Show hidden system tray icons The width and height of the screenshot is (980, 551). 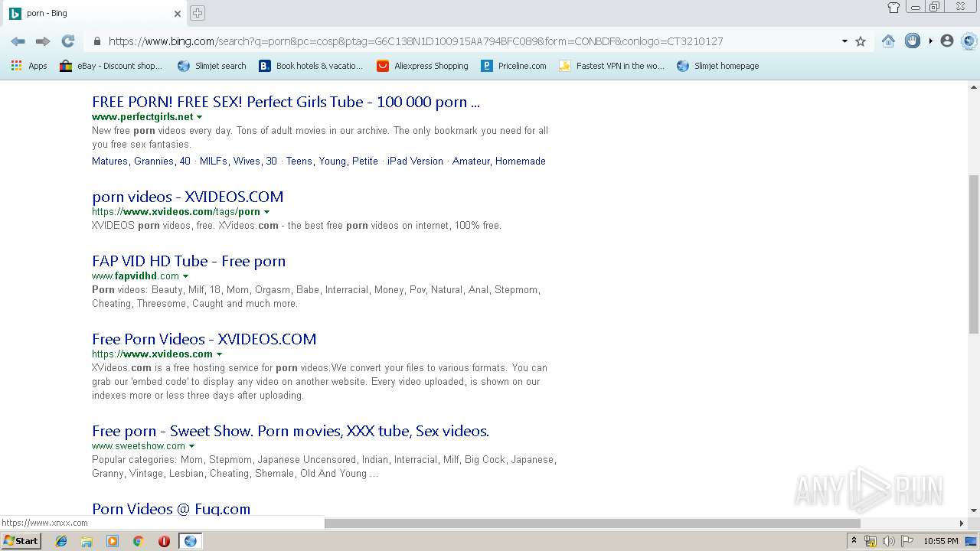tap(854, 541)
